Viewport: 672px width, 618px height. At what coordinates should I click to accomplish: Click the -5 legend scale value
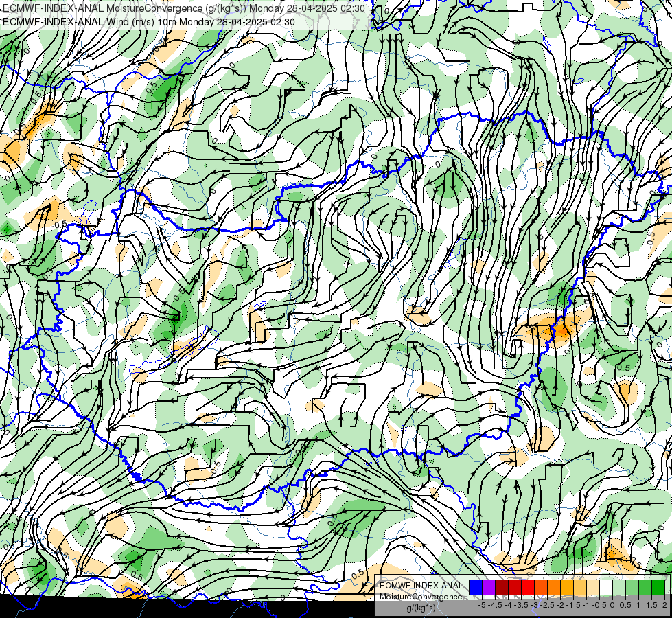pos(482,605)
